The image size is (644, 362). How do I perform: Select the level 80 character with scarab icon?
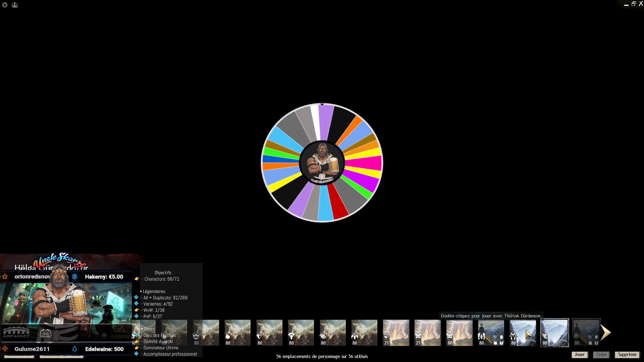coord(523,333)
